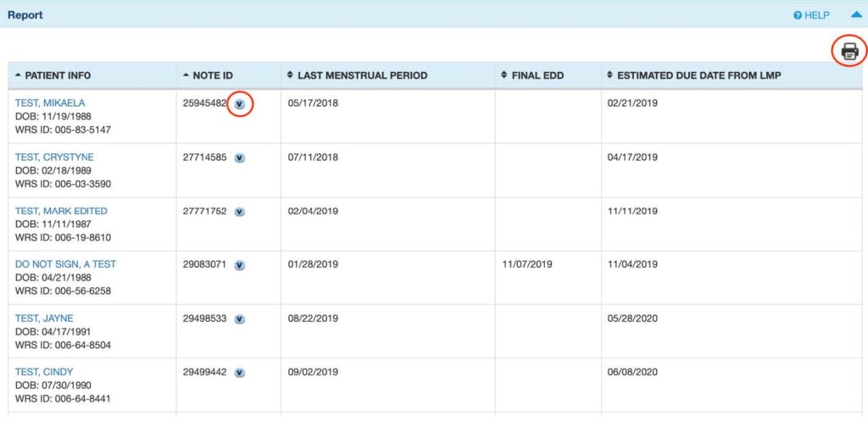Open patient TEST, CRYSTYNE record
The image size is (868, 427).
(54, 157)
